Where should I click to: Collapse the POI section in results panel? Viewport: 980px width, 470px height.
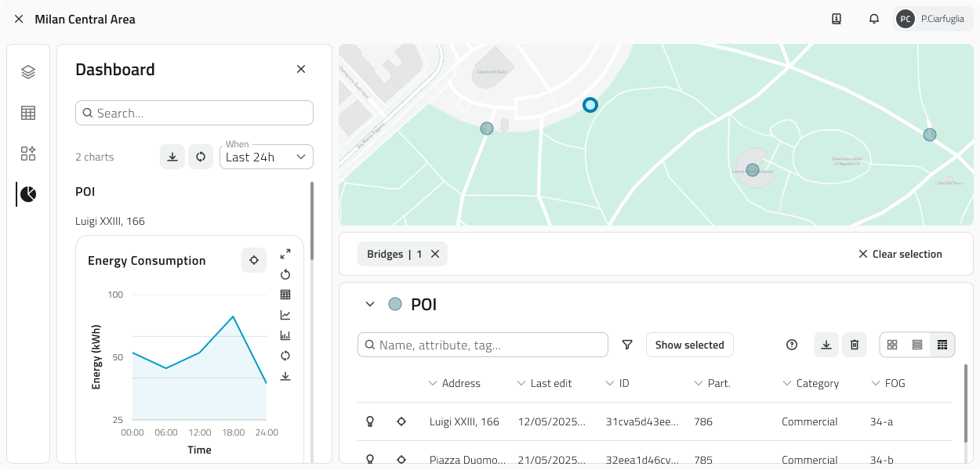[370, 304]
